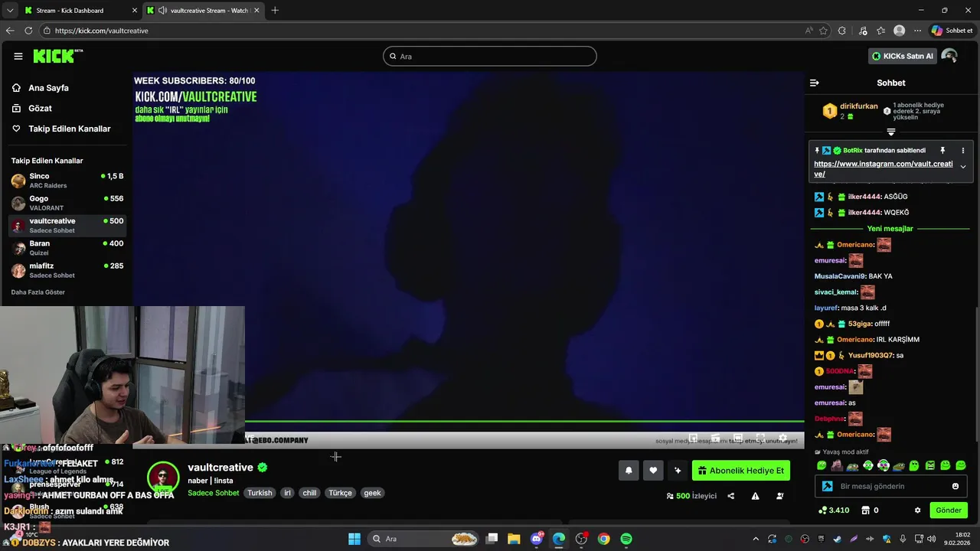Pin the Instagram message via pin icon
The height and width of the screenshot is (551, 980).
tap(942, 151)
